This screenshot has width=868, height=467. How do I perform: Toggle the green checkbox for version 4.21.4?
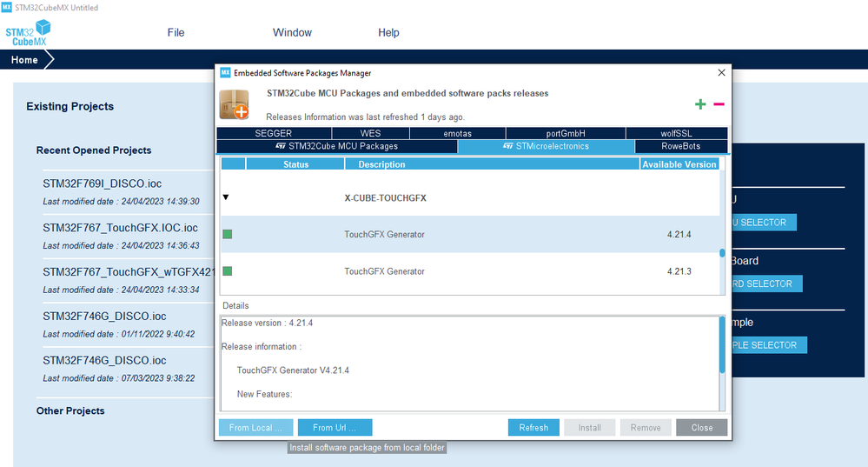[x=228, y=234]
